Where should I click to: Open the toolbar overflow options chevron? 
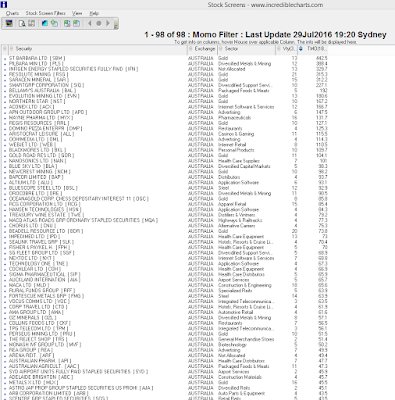coord(116,25)
